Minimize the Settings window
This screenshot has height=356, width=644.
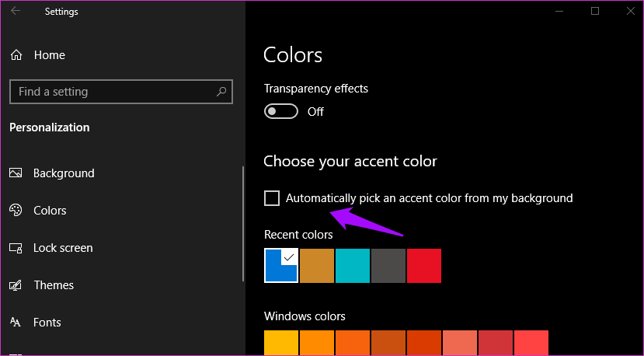coord(559,11)
